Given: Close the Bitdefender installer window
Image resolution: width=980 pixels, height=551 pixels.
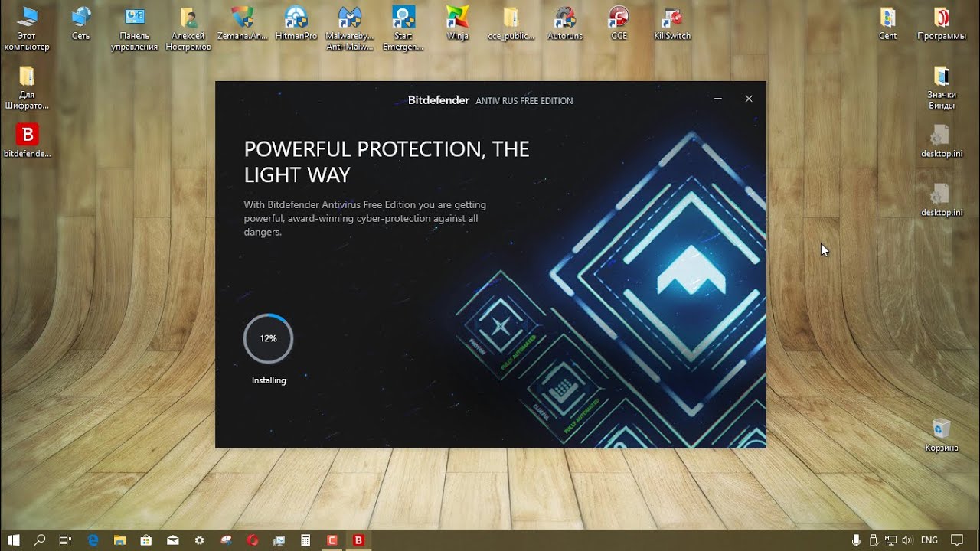Looking at the screenshot, I should [749, 99].
